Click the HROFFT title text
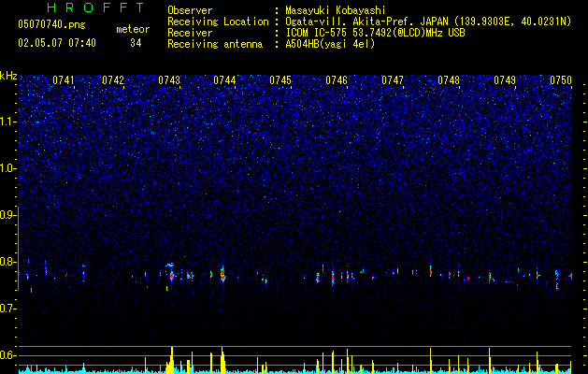 [96, 7]
